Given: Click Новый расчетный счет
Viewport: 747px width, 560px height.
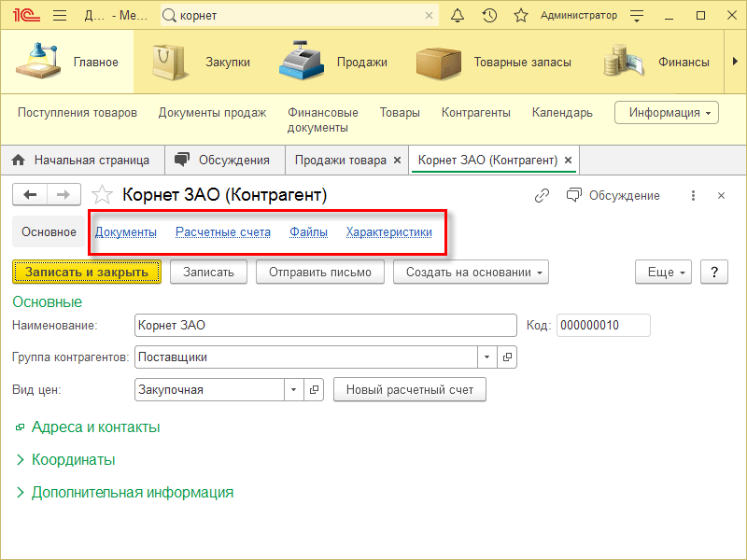Looking at the screenshot, I should 410,389.
